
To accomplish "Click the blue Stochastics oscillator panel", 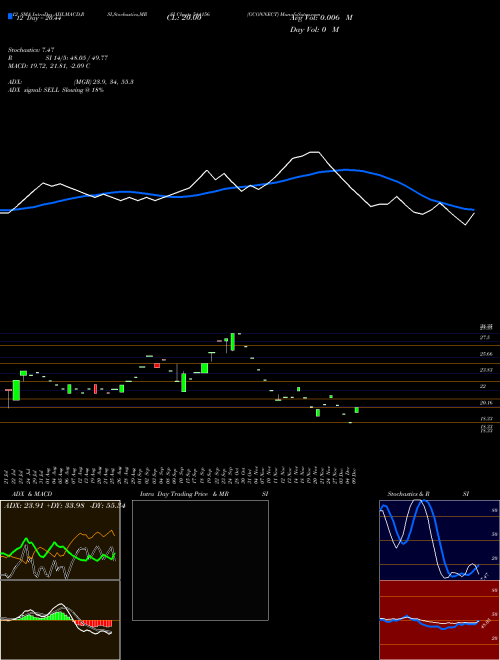I will tap(439, 540).
